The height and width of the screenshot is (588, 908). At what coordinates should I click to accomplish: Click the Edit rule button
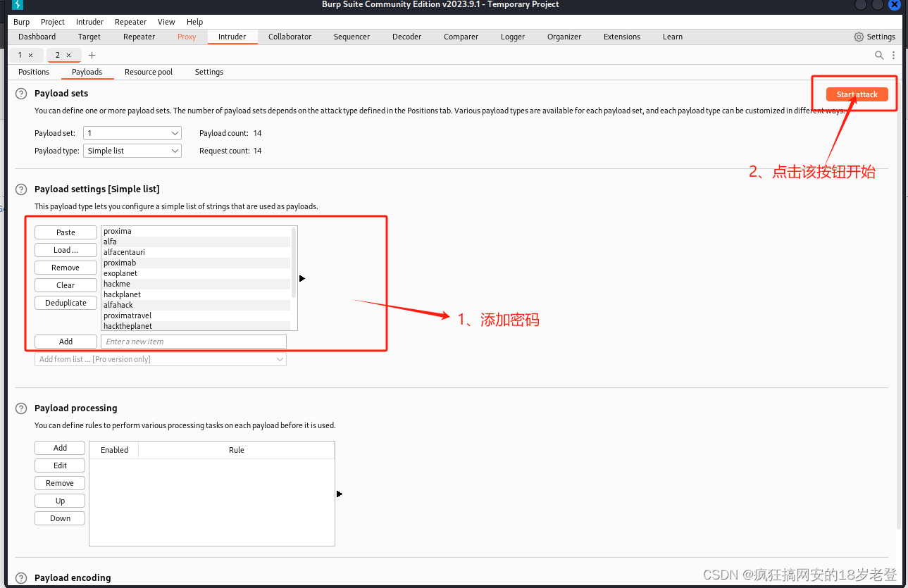pos(60,465)
